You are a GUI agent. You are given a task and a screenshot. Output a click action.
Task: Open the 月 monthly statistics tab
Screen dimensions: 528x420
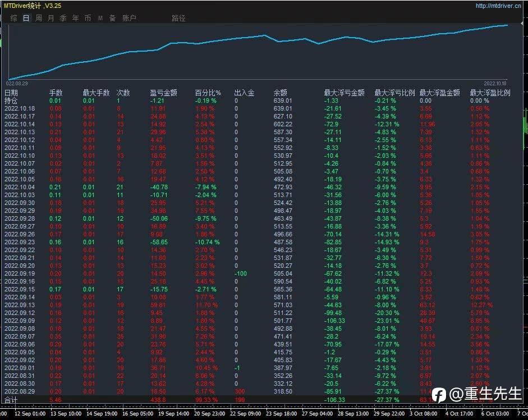(51, 18)
